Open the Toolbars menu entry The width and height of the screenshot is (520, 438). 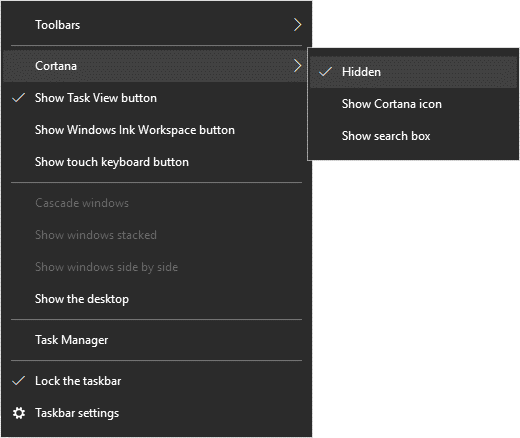click(156, 25)
